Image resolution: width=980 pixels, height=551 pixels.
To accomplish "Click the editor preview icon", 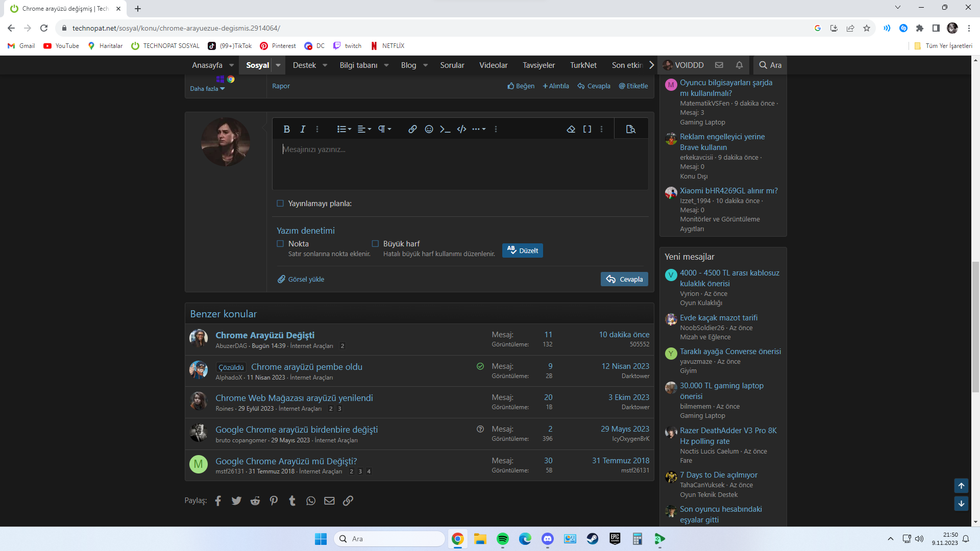I will click(x=631, y=129).
